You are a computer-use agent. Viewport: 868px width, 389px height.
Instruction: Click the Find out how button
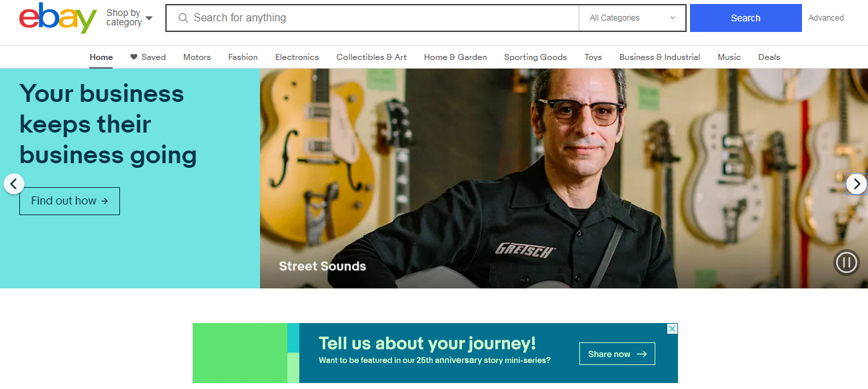[x=69, y=201]
